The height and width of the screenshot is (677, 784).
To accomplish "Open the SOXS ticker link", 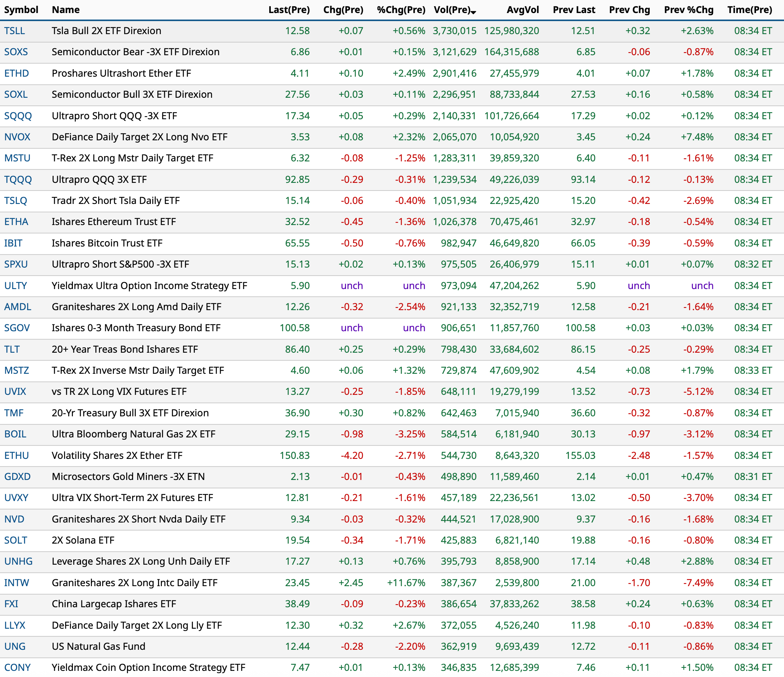I will 16,52.
